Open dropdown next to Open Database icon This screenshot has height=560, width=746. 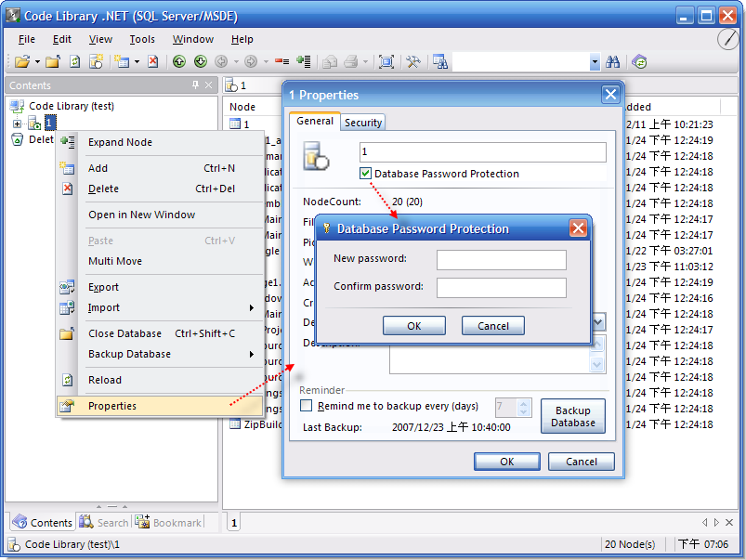pyautogui.click(x=37, y=61)
